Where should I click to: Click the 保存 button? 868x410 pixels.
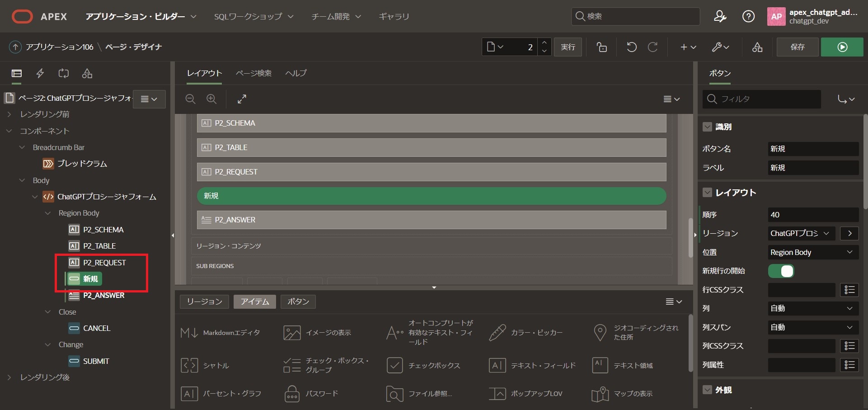(798, 47)
